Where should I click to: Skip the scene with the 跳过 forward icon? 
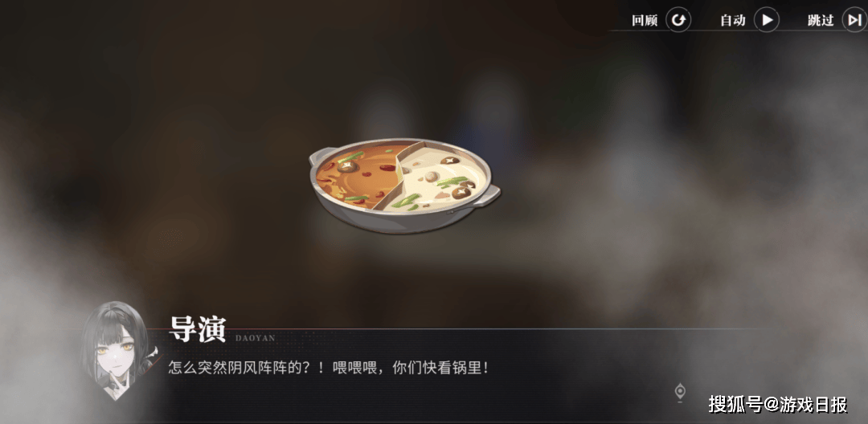click(854, 20)
